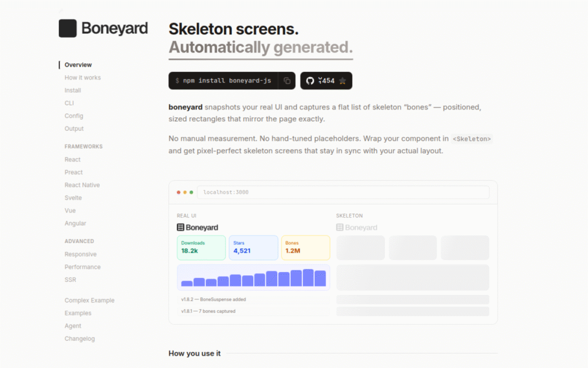The width and height of the screenshot is (588, 368).
Task: Click the faded Boneyard icon under SKELETON
Action: coord(340,227)
